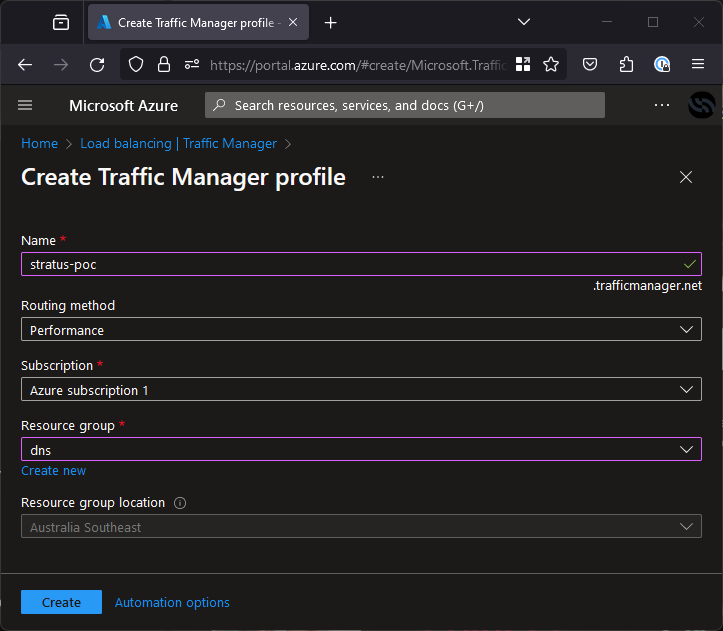Show Resource group location info tooltip

180,503
